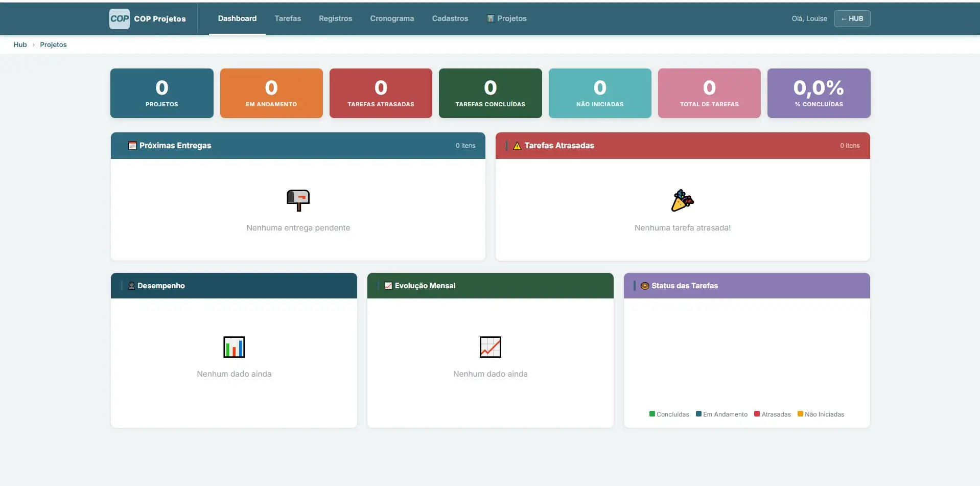Click the bar chart icon in Desempenho
The width and height of the screenshot is (980, 486).
[234, 347]
